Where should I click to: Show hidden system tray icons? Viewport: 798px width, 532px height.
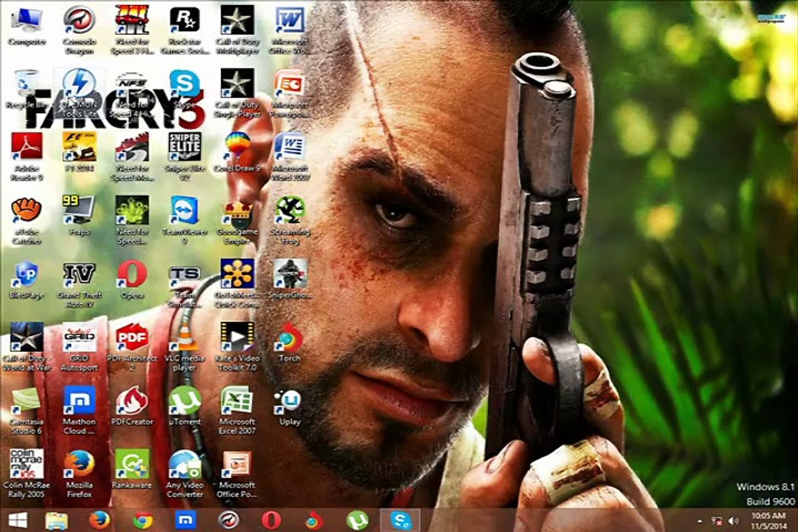tap(699, 522)
